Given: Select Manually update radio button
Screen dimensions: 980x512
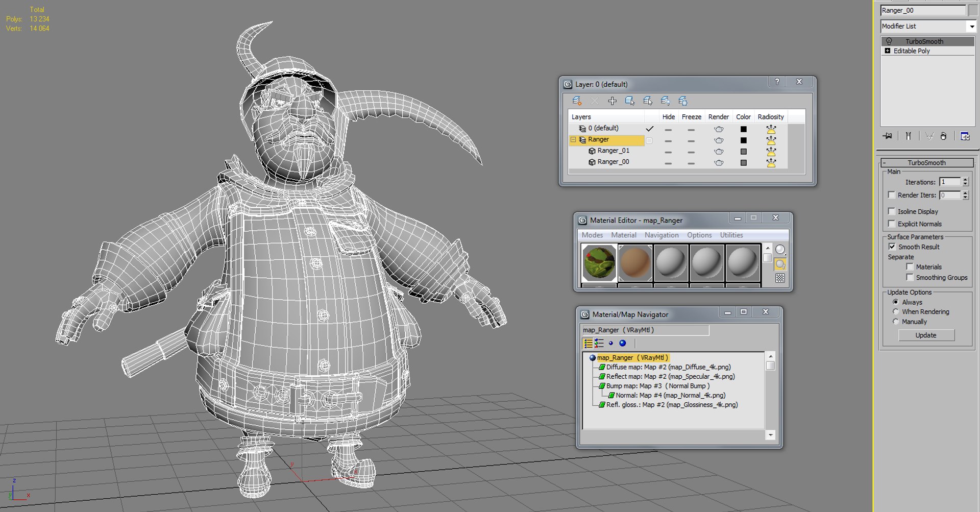Looking at the screenshot, I should coord(895,322).
